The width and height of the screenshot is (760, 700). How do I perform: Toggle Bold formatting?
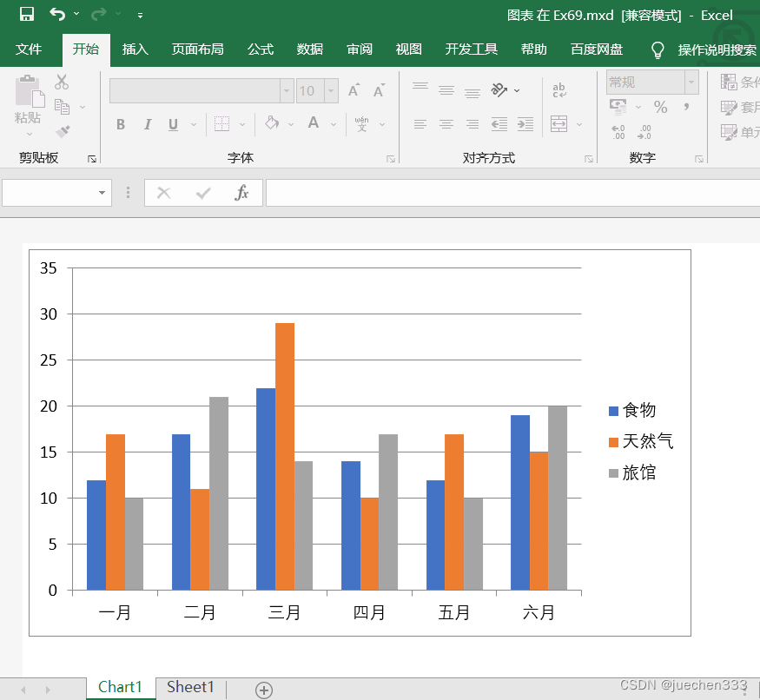(x=121, y=124)
